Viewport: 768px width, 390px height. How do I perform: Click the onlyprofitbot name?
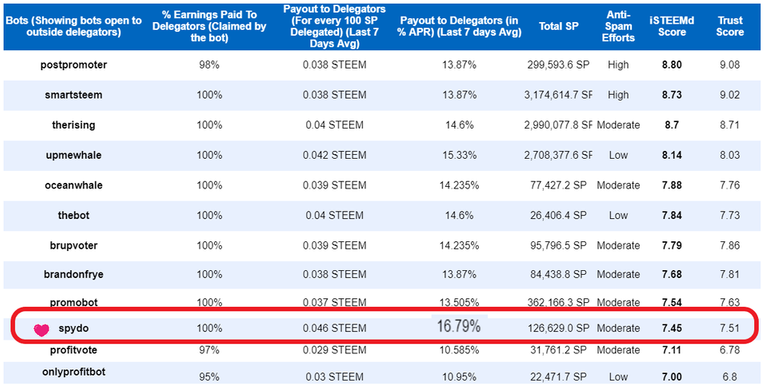point(73,372)
